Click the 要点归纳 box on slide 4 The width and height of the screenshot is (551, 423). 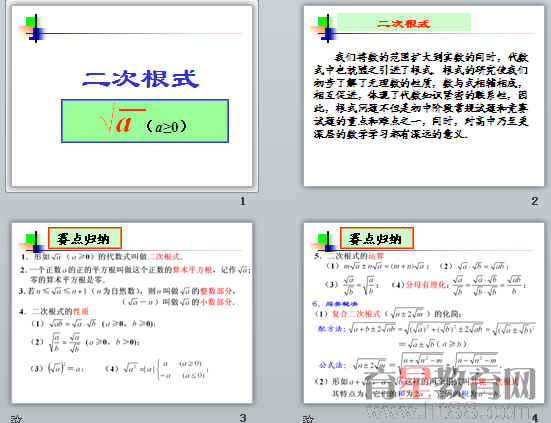pyautogui.click(x=377, y=238)
